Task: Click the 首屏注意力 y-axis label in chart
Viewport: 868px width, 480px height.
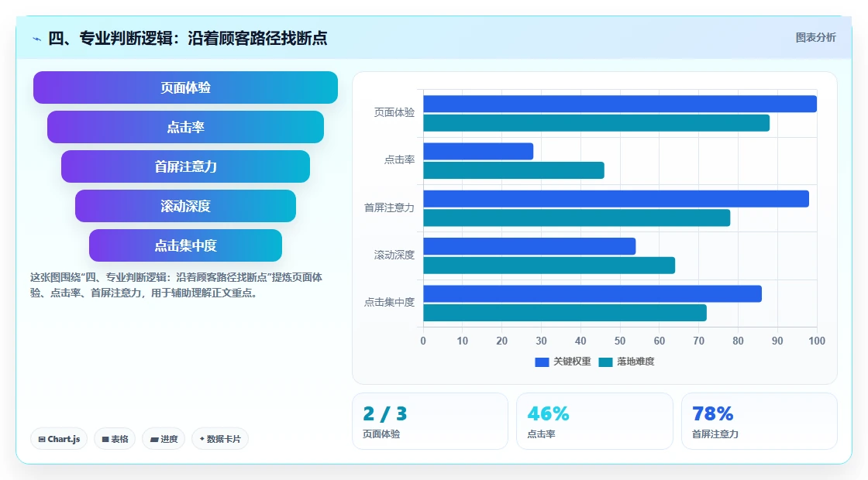Action: click(389, 208)
